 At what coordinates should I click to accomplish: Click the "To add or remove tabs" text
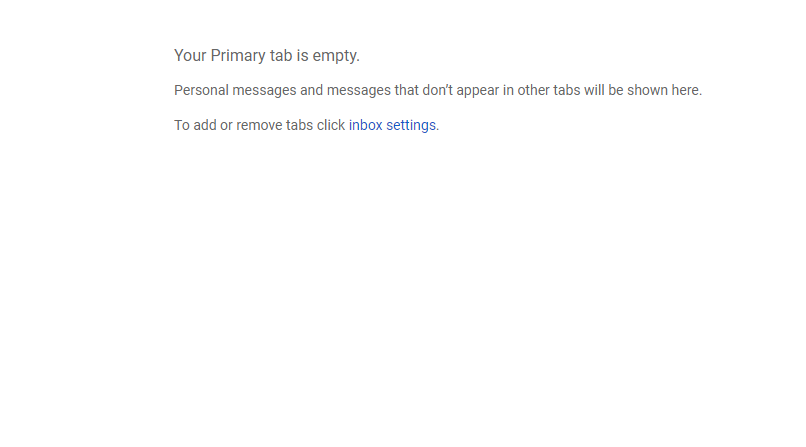tap(259, 125)
